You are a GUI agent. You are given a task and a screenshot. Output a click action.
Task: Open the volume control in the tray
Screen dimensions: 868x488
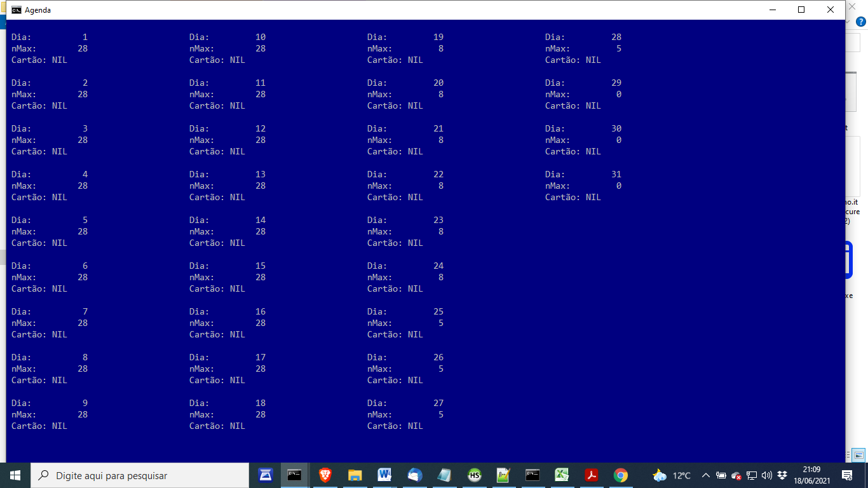pyautogui.click(x=767, y=475)
